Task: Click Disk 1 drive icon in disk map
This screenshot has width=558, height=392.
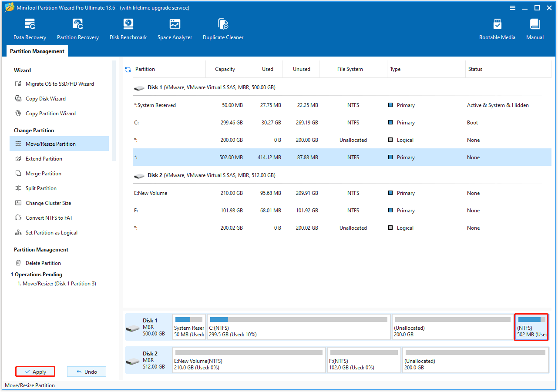Action: coord(133,328)
